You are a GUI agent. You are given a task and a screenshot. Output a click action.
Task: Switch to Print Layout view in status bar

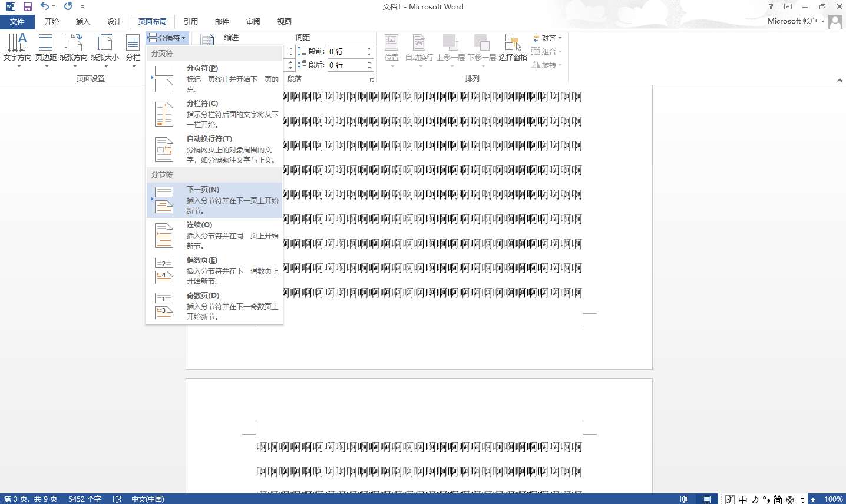pos(707,499)
